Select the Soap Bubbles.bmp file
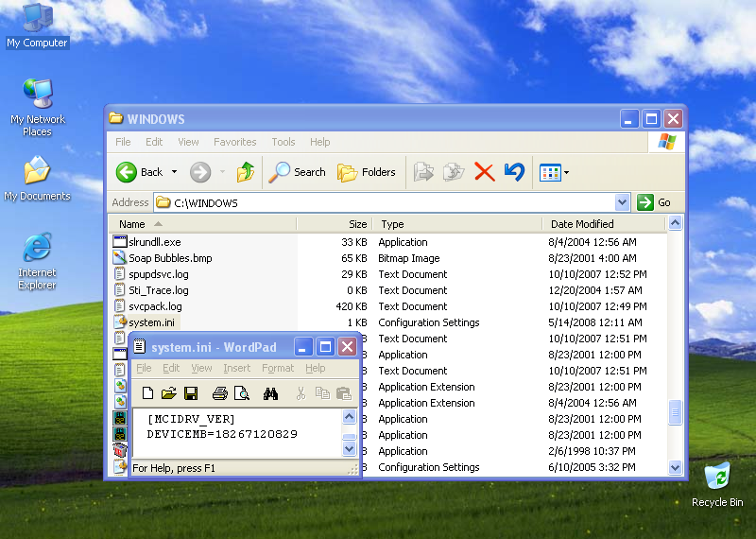 pyautogui.click(x=170, y=258)
